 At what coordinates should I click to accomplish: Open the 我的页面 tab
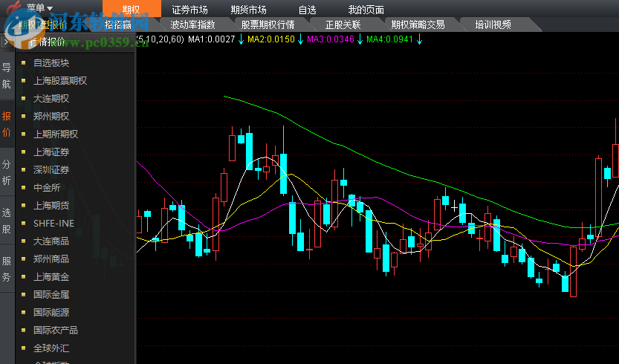click(x=366, y=10)
